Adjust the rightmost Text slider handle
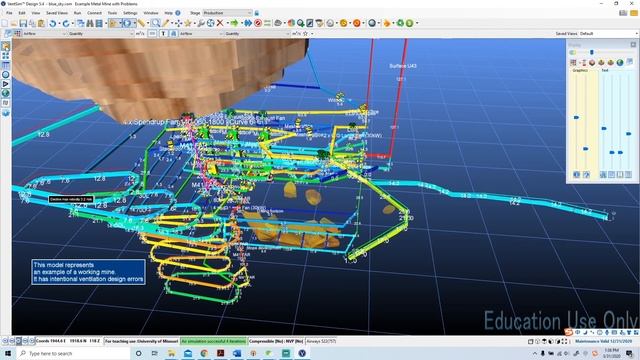The height and width of the screenshot is (360, 640). [629, 133]
